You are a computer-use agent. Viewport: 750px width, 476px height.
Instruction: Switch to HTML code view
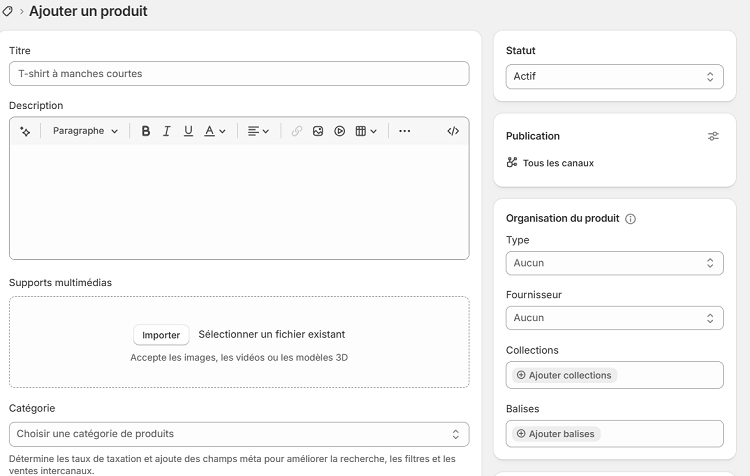tap(453, 131)
